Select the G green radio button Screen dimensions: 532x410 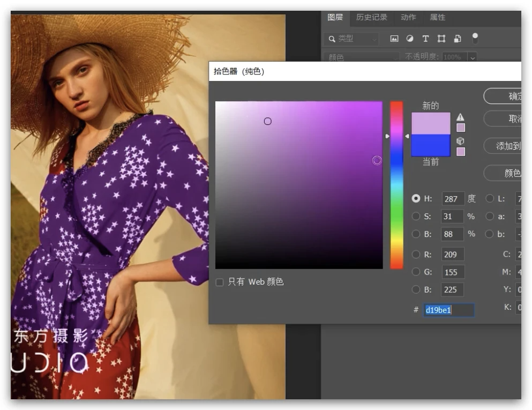pyautogui.click(x=416, y=272)
